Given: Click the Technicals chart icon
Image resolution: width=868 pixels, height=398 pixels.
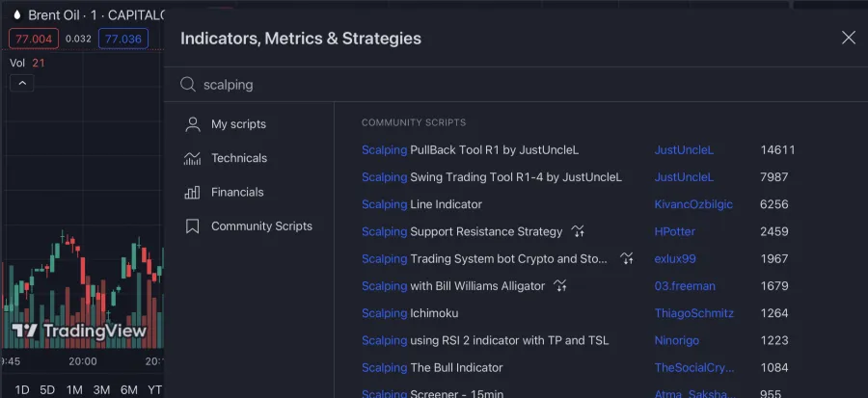Looking at the screenshot, I should click(193, 158).
